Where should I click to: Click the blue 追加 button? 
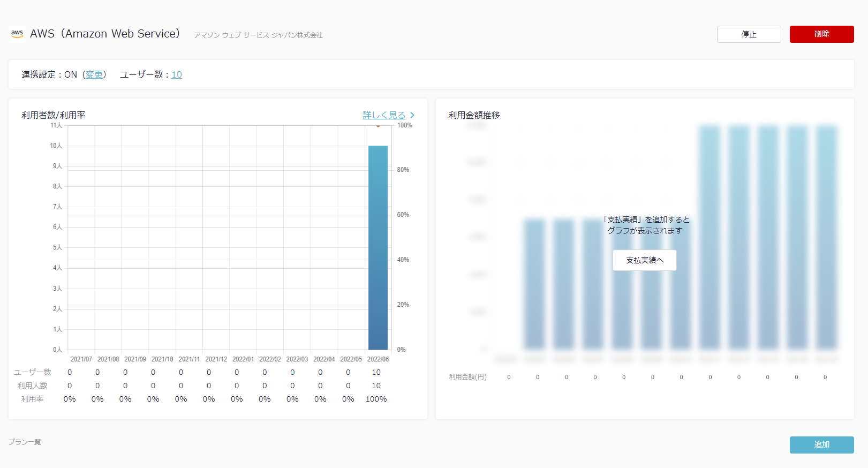pos(821,444)
